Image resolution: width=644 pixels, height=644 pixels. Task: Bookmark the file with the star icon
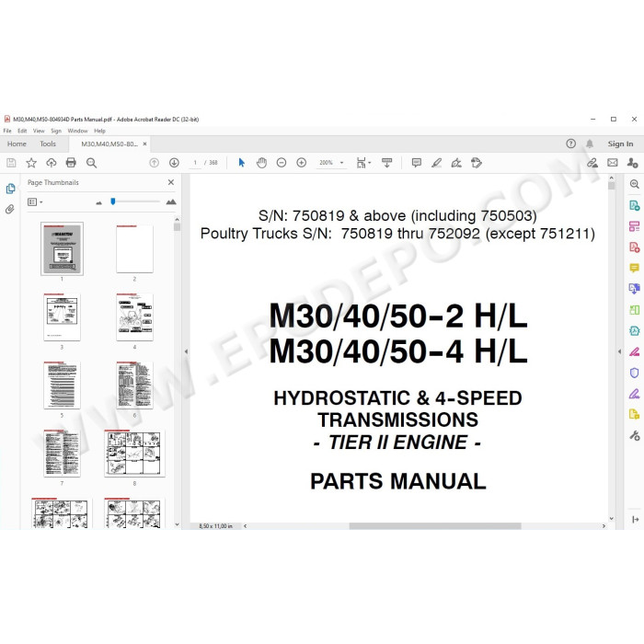(x=31, y=163)
